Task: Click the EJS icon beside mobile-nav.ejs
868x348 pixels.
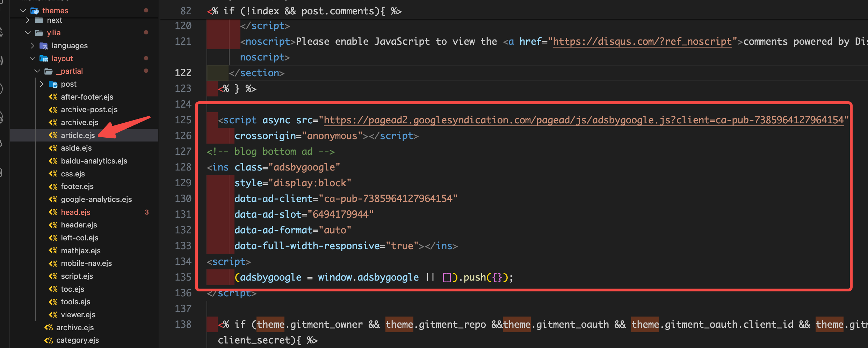Action: point(53,263)
